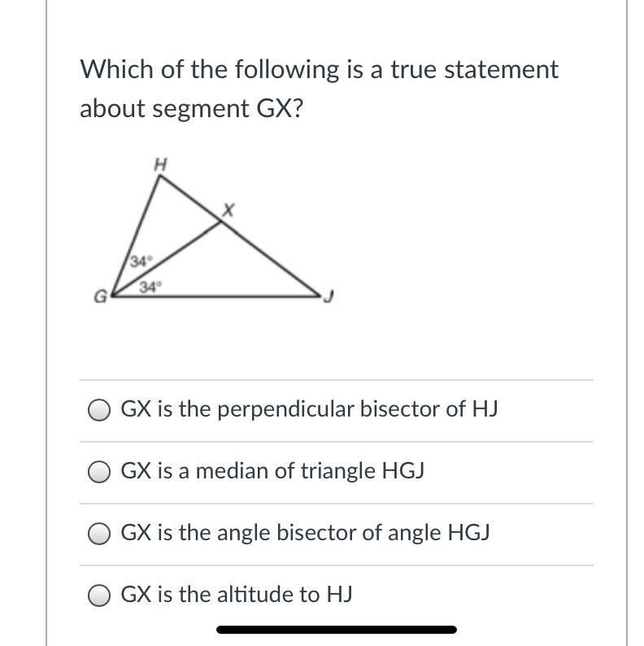Choose answer text 'GX is the altitude to HJ'
Screen dimensions: 644x646
[237, 595]
